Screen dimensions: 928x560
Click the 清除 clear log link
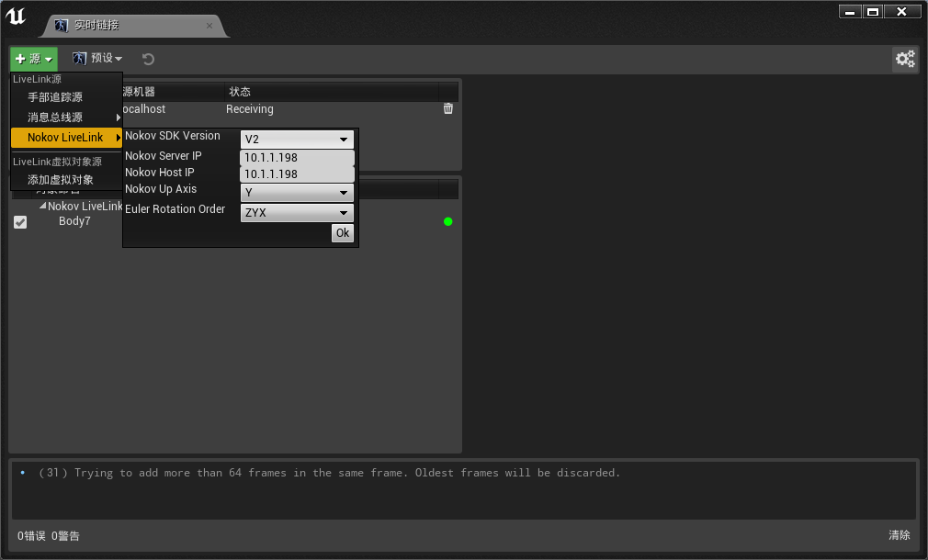pos(899,535)
